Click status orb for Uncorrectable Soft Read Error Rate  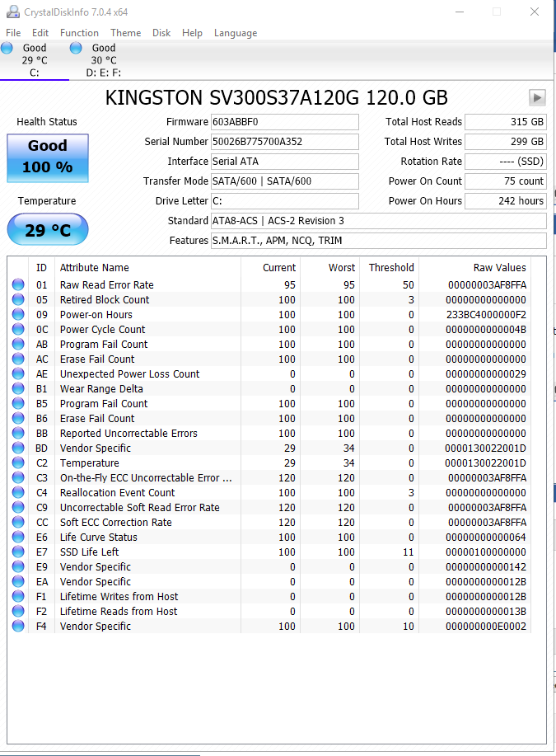point(18,507)
